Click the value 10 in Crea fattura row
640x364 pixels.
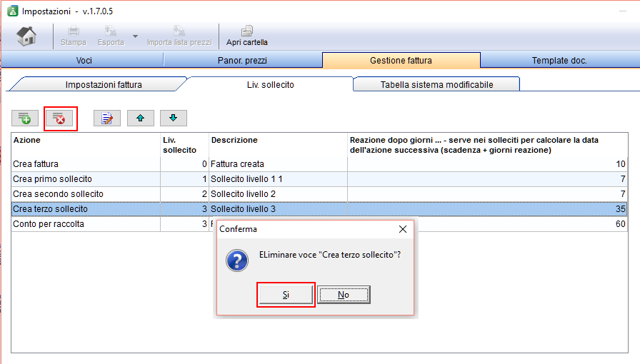(x=621, y=164)
